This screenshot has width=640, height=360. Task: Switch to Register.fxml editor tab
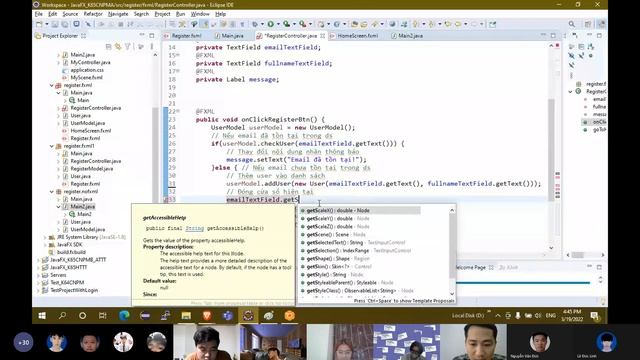[186, 36]
